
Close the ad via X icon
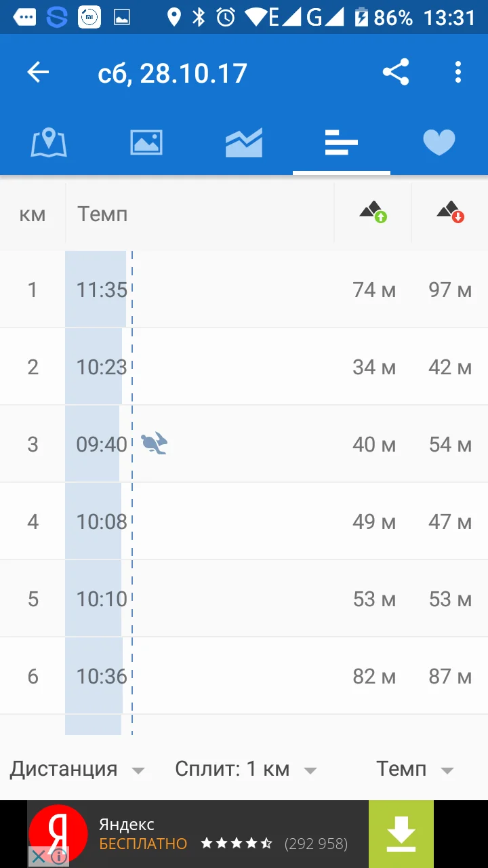coord(39,857)
